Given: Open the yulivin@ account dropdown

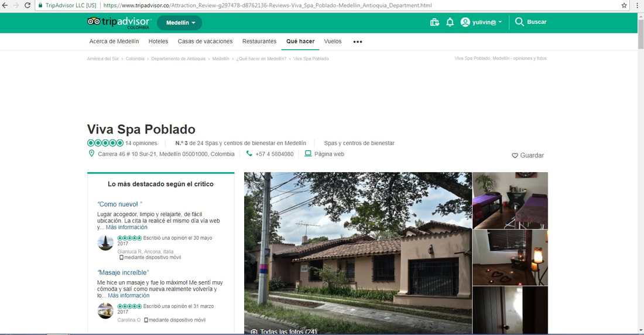Looking at the screenshot, I should 481,22.
